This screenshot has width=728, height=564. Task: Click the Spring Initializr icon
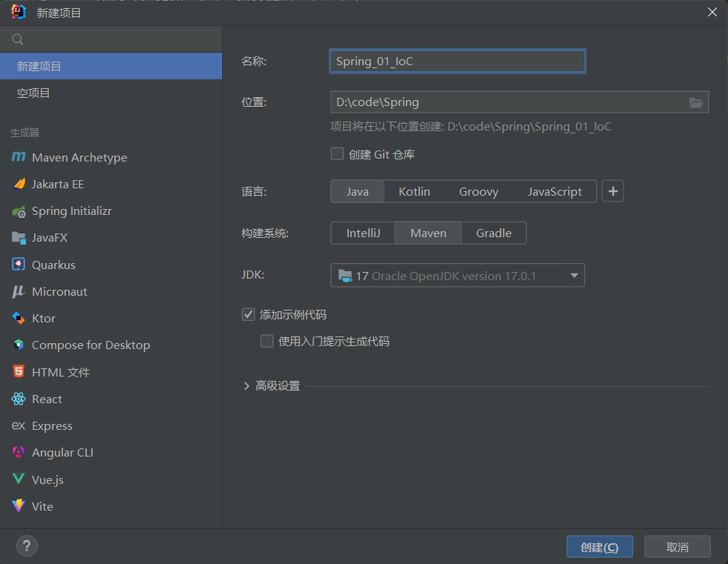tap(19, 211)
